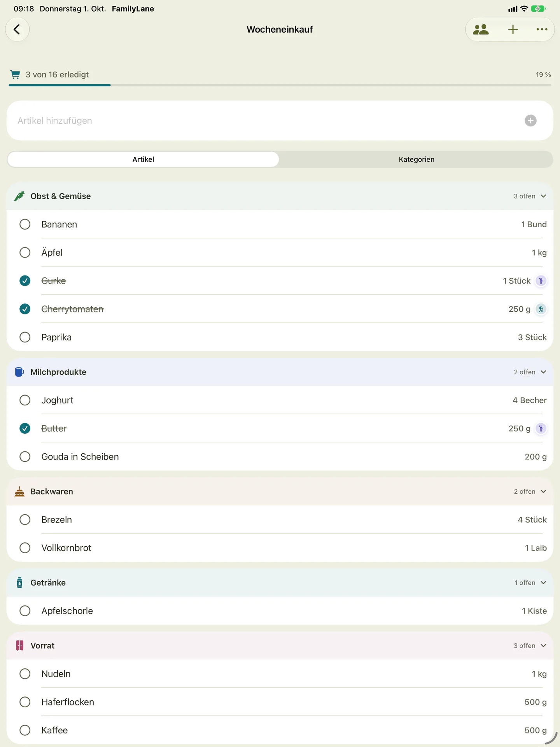The image size is (560, 747).
Task: Check off Bananen
Action: point(25,224)
